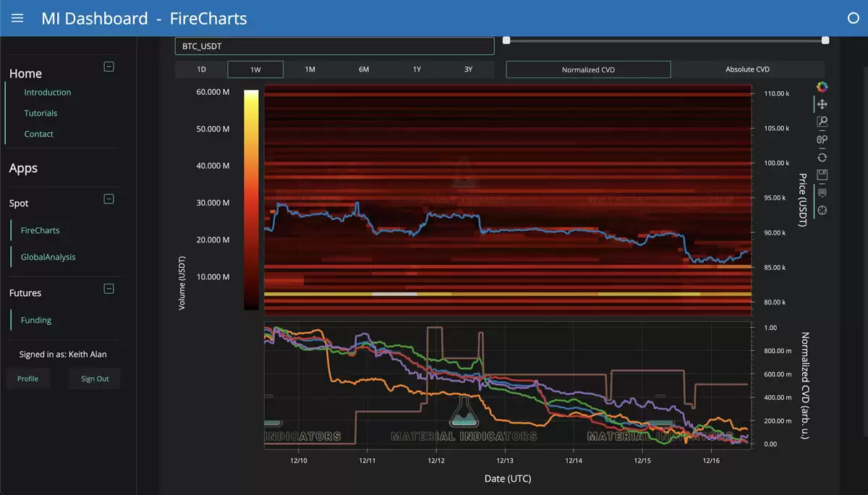This screenshot has width=868, height=495.
Task: Toggle hover labels via the comment icon
Action: (x=822, y=192)
